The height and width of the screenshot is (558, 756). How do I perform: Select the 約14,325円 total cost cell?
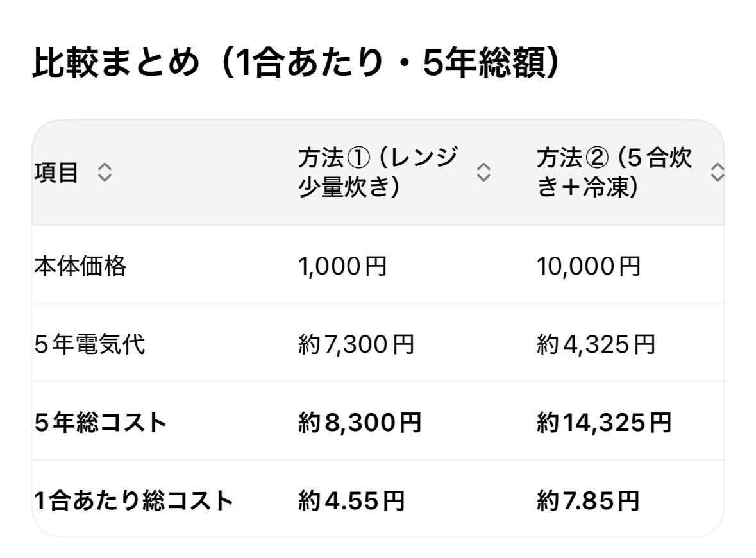tap(604, 423)
